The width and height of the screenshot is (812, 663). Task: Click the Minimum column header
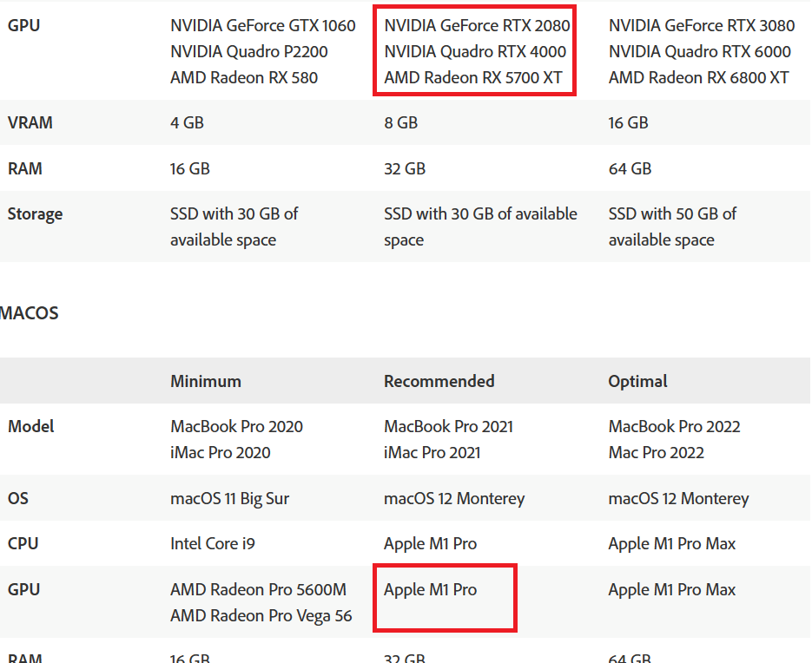pyautogui.click(x=206, y=381)
